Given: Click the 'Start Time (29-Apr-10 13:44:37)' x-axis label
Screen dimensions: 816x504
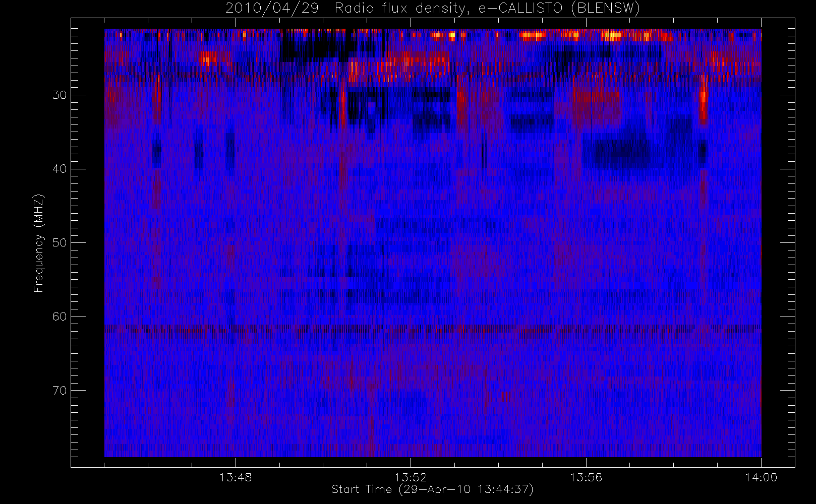Looking at the screenshot, I should pos(432,489).
